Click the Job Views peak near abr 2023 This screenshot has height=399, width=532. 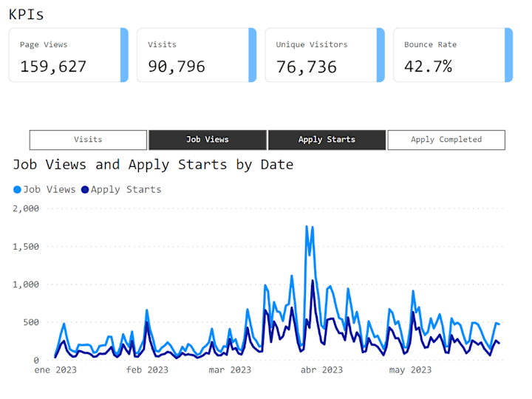(307, 227)
